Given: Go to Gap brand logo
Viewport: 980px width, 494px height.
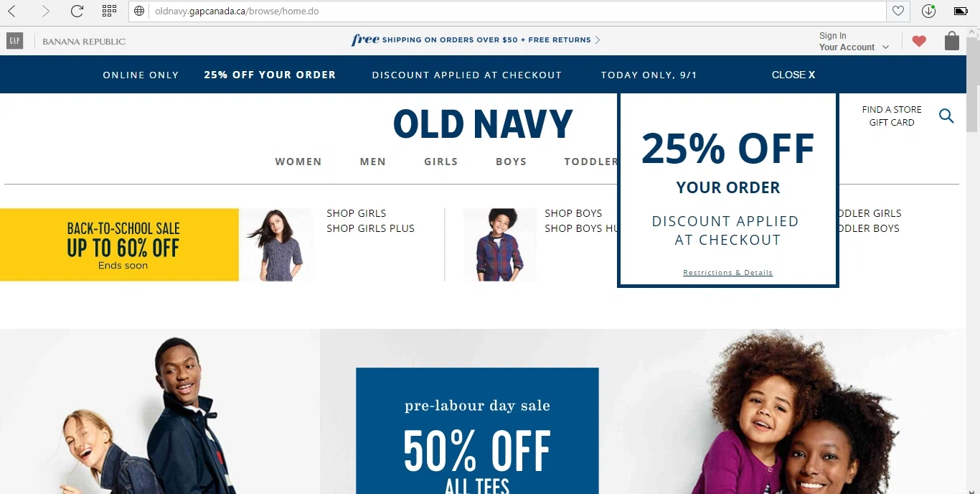Looking at the screenshot, I should pos(14,41).
